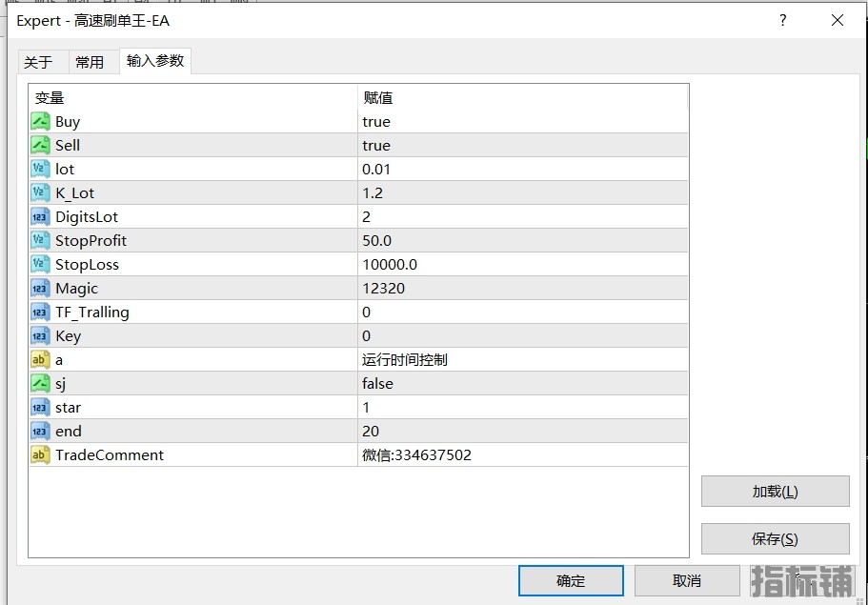868x605 pixels.
Task: Click the integer icon beside Key
Action: (x=40, y=335)
